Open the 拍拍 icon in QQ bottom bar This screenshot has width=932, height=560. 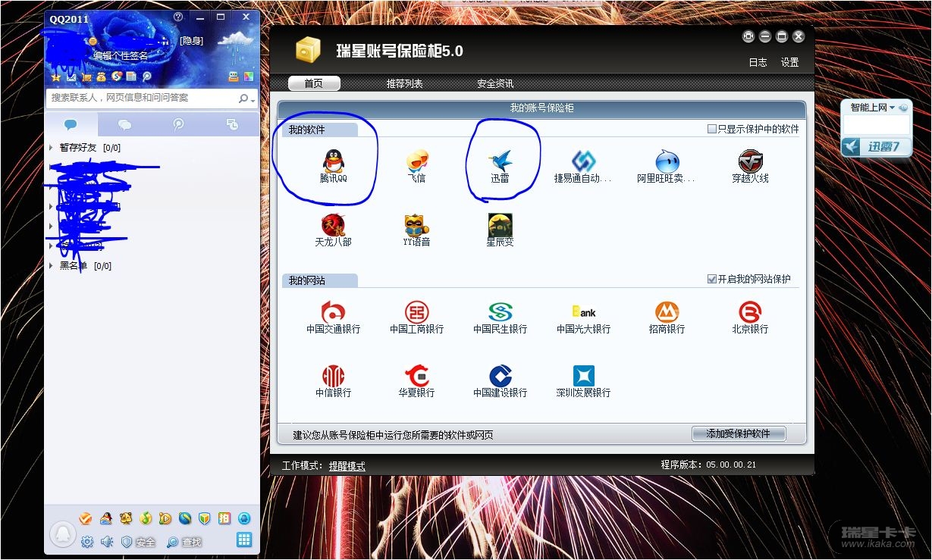[224, 518]
